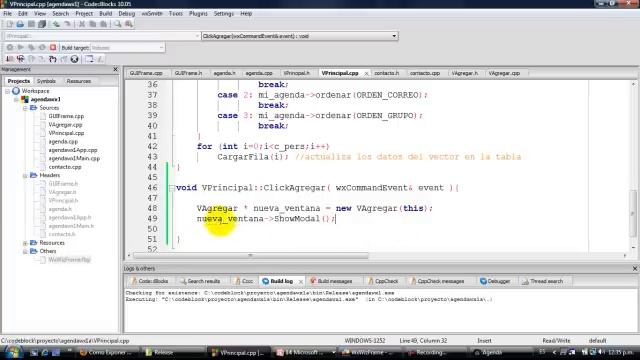Open the Debug menu
This screenshot has width=640, height=360.
tap(127, 13)
